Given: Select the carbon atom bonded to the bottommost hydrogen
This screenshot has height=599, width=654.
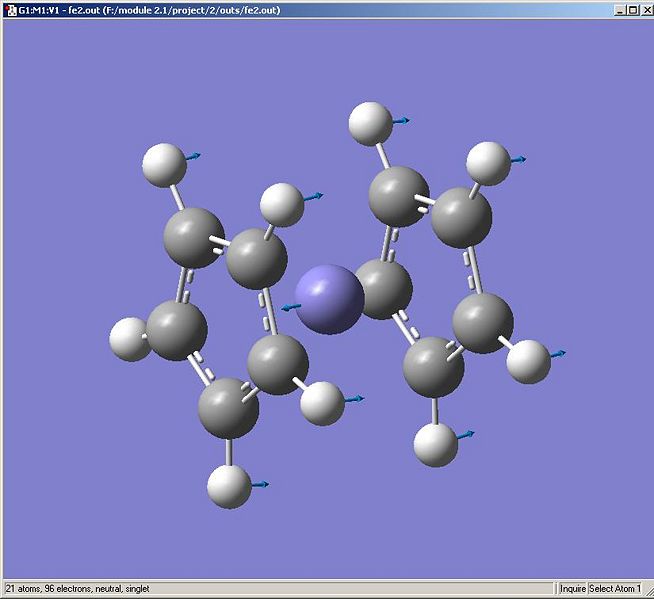Looking at the screenshot, I should [228, 408].
